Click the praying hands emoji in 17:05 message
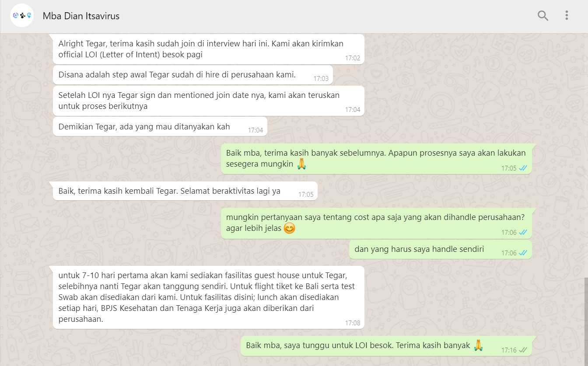The image size is (588, 366). click(x=301, y=164)
